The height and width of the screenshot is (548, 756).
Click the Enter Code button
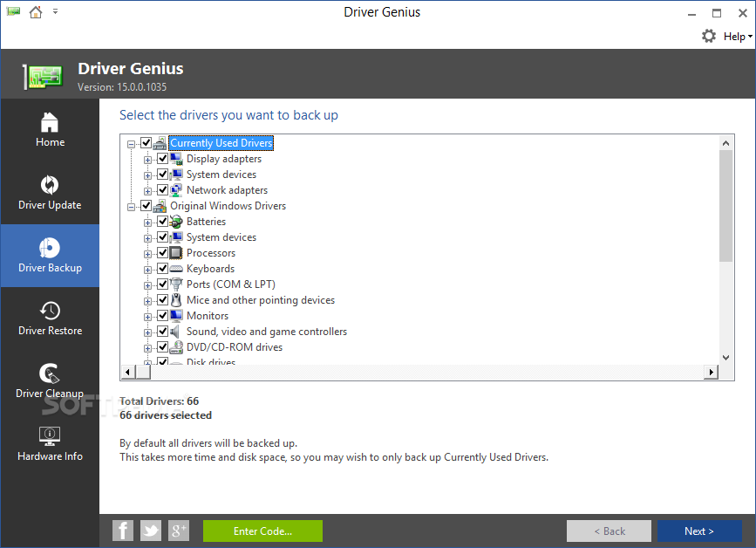point(262,531)
